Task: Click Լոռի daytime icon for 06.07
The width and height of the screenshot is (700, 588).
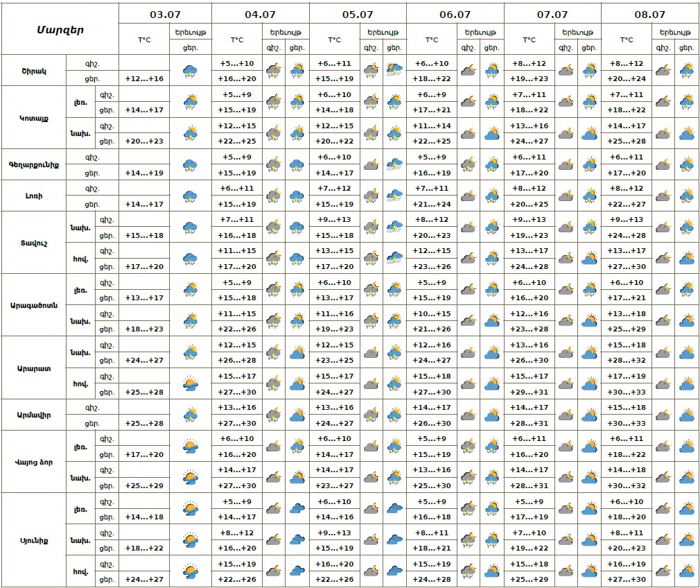Action: [x=492, y=196]
